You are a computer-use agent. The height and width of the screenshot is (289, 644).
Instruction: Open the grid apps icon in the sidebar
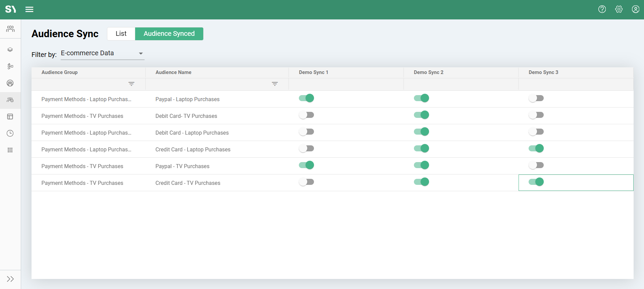(10, 150)
